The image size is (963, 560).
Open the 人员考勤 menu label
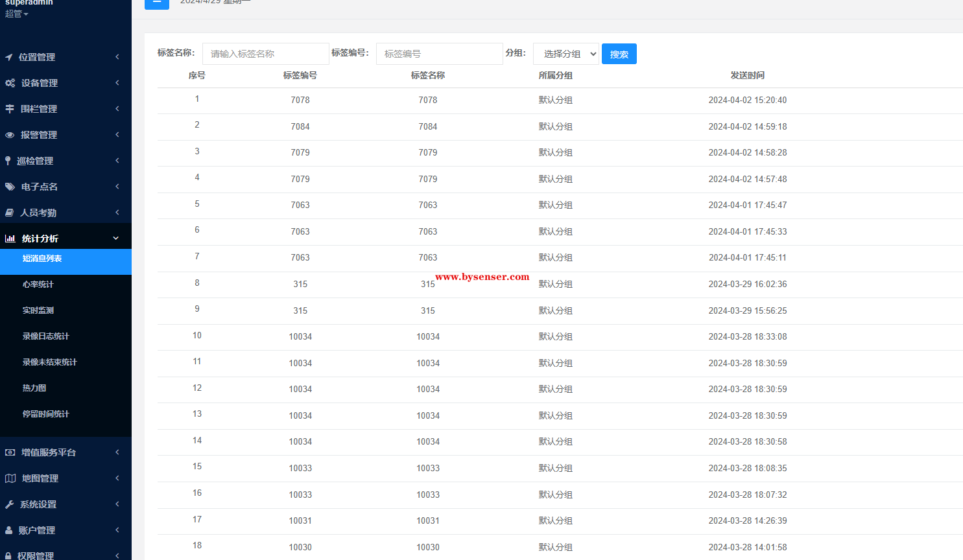tap(38, 213)
